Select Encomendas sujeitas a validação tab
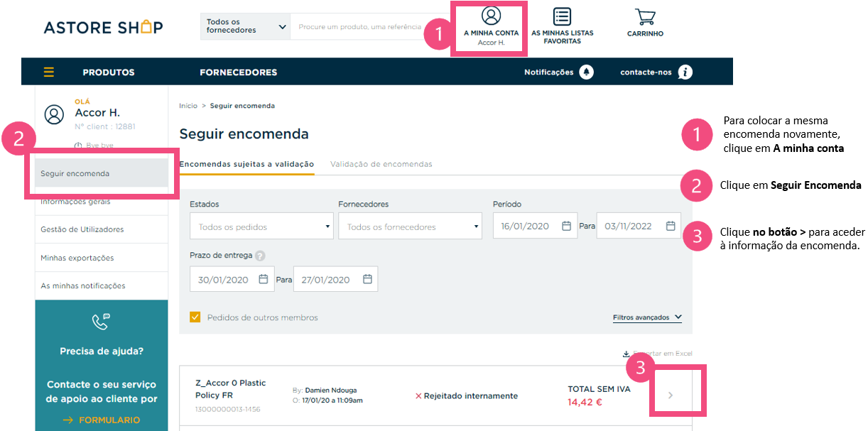868x431 pixels. [246, 164]
